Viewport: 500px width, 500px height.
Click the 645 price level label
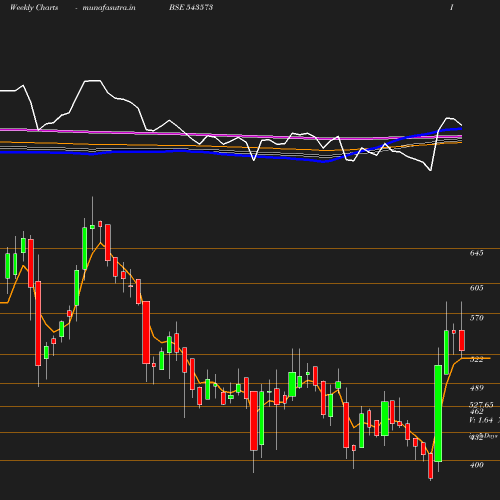(476, 253)
